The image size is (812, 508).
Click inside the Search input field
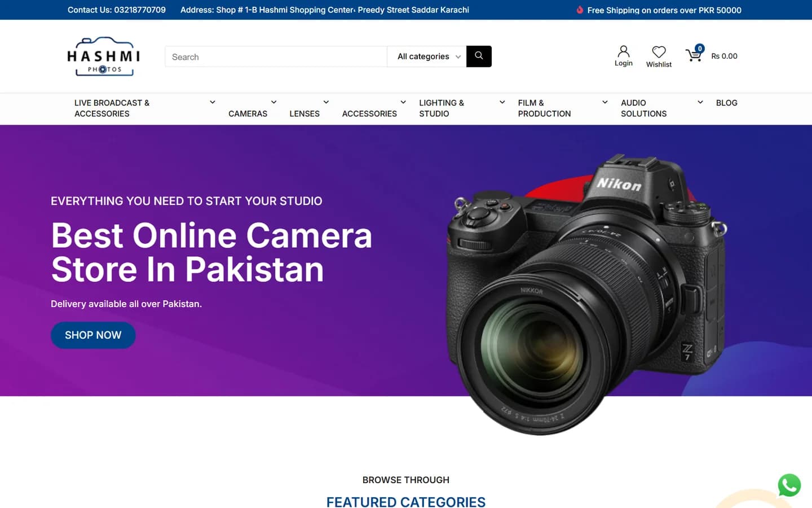[x=276, y=56]
